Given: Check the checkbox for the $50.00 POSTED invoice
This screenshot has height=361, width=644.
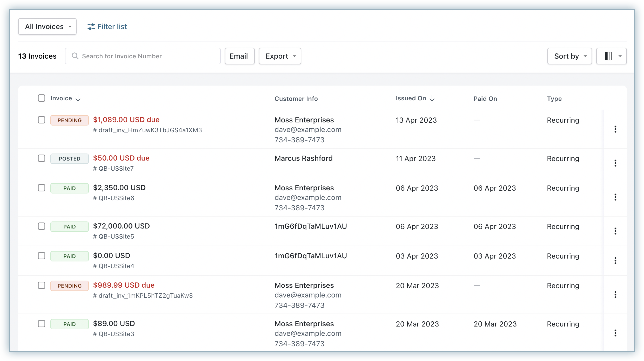Looking at the screenshot, I should 42,158.
